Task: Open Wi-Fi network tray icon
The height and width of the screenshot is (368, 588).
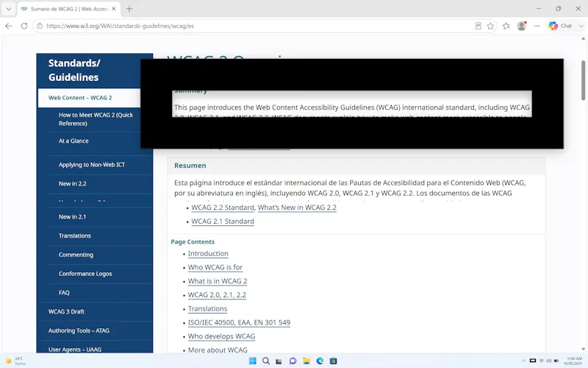Action: pyautogui.click(x=541, y=361)
